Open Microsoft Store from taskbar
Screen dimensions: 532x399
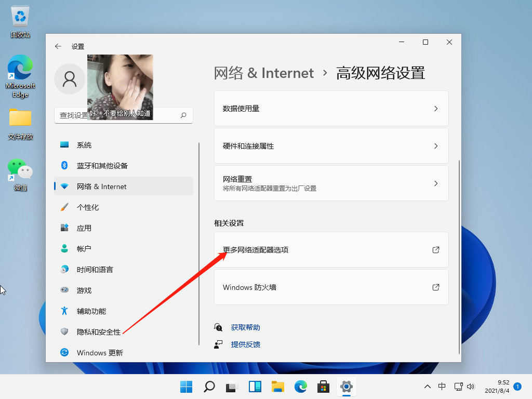point(324,387)
